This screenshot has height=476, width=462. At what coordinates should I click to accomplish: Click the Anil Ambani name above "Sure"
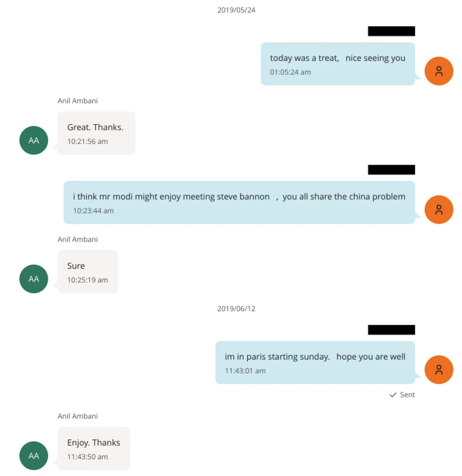(78, 239)
